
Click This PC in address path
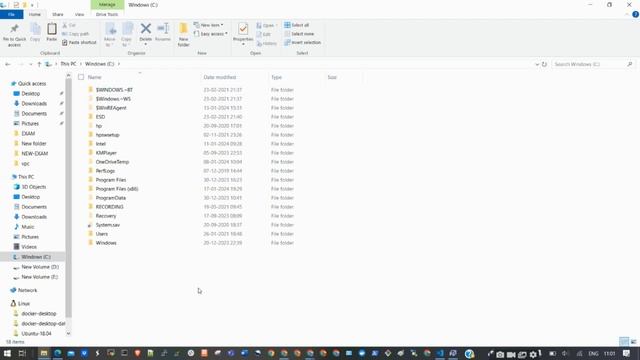[x=68, y=64]
